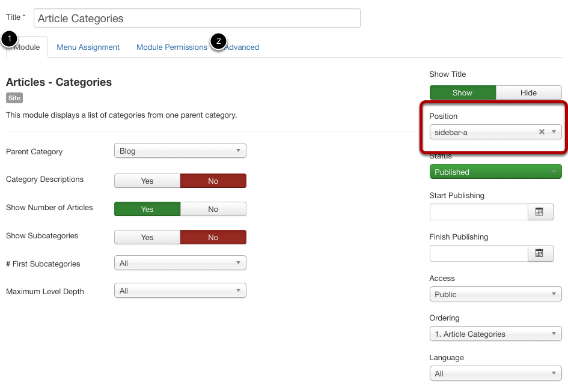Set Show Title to Show

463,92
